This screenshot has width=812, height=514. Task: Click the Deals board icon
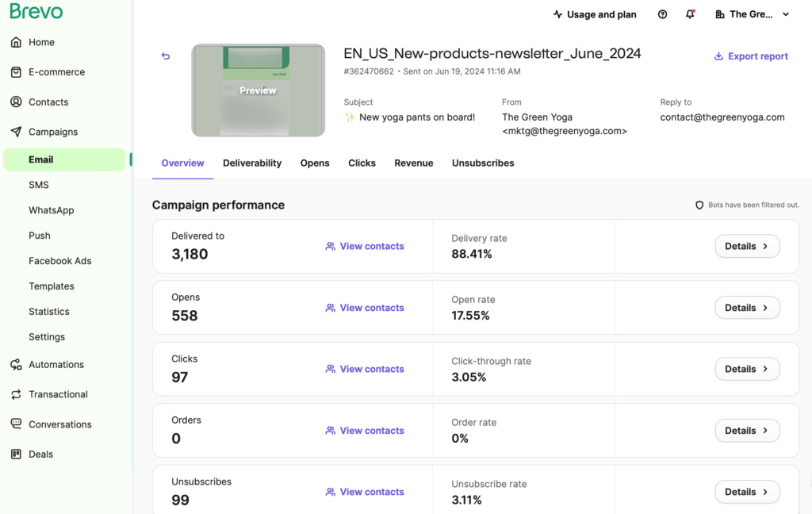tap(16, 454)
